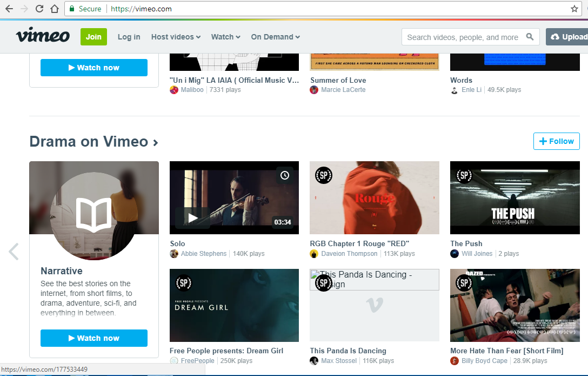The image size is (588, 376).
Task: Open Drama on Vimeo category heading
Action: tap(93, 141)
